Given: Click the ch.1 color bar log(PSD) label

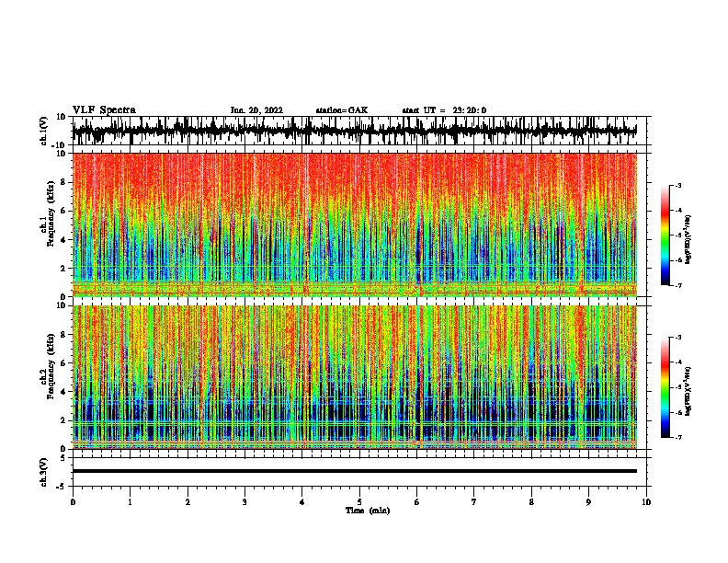Looking at the screenshot, I should [688, 239].
